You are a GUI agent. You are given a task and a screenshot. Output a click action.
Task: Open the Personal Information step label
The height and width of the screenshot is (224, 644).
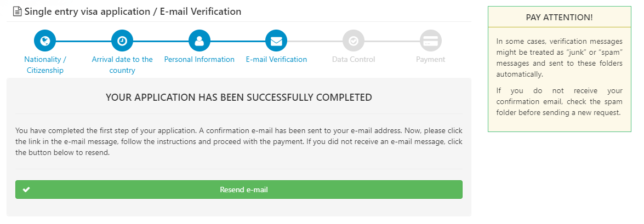pyautogui.click(x=200, y=59)
